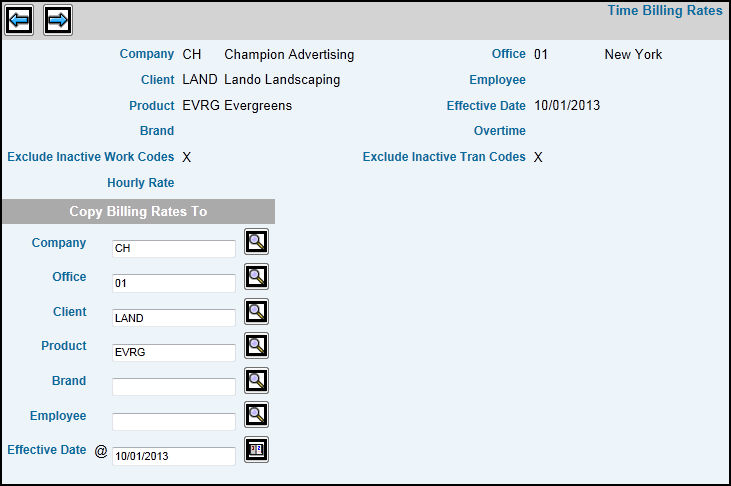Click the Office field containing 01
The height and width of the screenshot is (486, 731).
click(174, 283)
